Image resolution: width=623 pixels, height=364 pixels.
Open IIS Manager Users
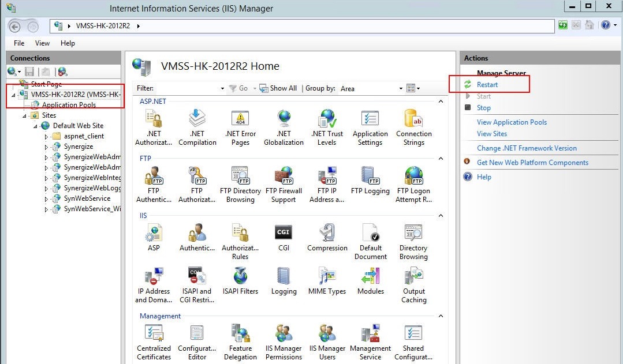(327, 342)
